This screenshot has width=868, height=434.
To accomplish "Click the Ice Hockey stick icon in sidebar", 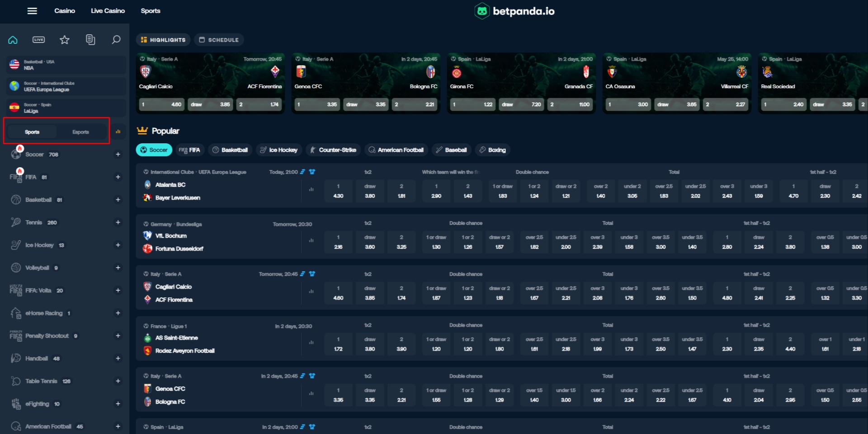I will 16,245.
